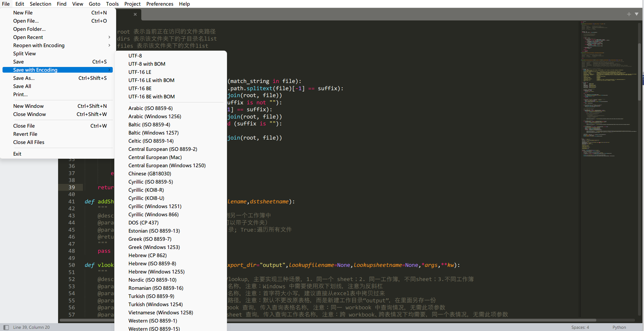Select Close All Files entry
The height and width of the screenshot is (331, 644).
point(58,142)
